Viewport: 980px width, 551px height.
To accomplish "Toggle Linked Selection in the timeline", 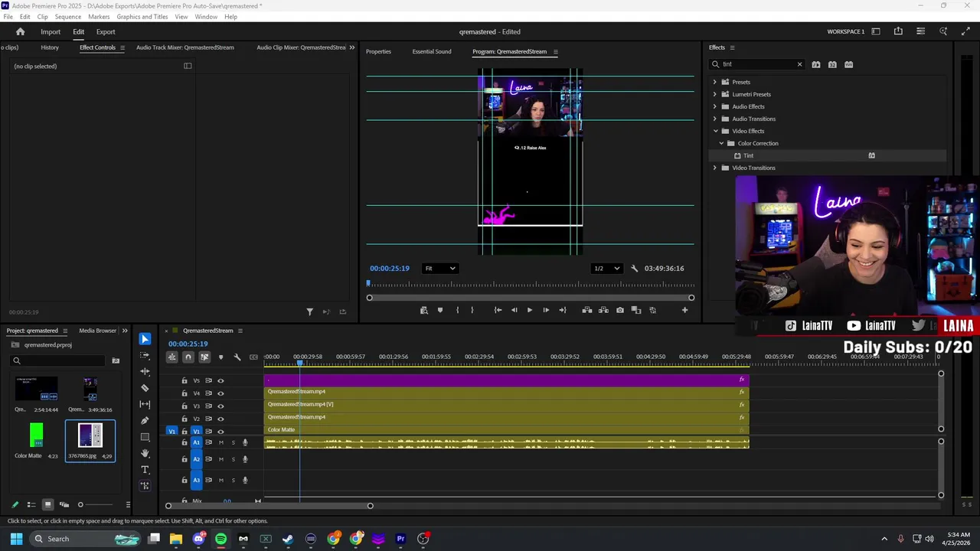I will tap(204, 357).
